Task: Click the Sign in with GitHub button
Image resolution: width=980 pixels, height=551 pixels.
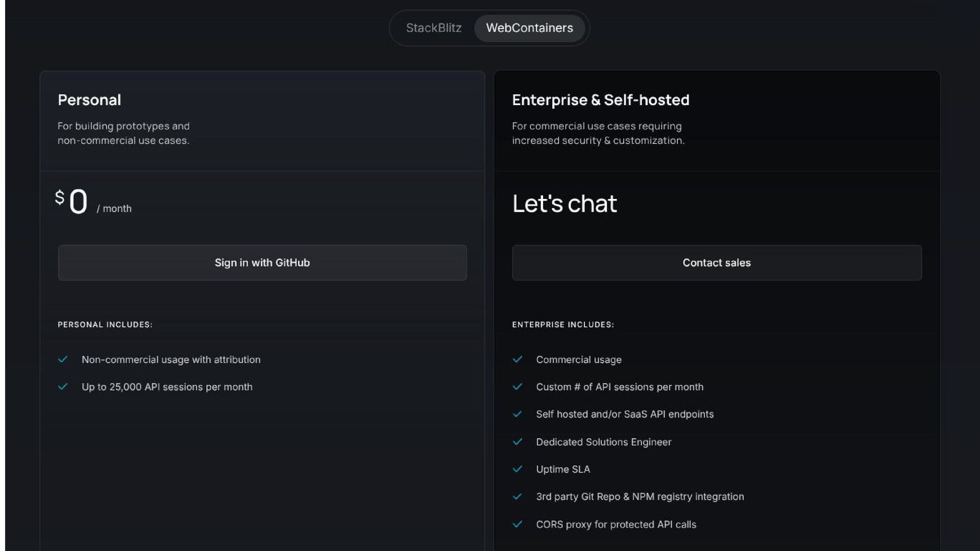Action: tap(262, 263)
